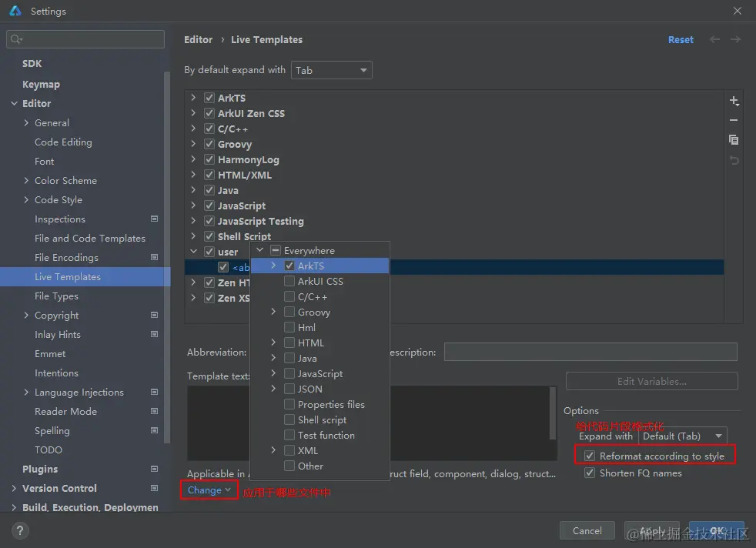Click the project-level icon beside Inspections

pos(154,219)
